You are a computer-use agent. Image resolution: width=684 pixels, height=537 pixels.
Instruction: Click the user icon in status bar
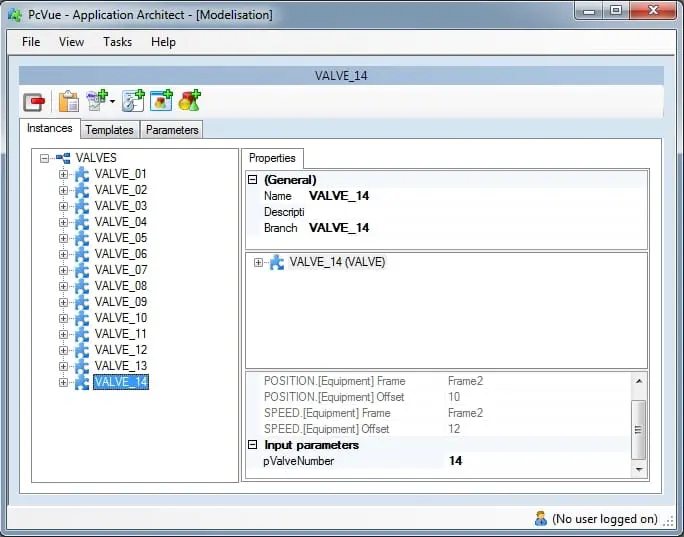click(541, 518)
